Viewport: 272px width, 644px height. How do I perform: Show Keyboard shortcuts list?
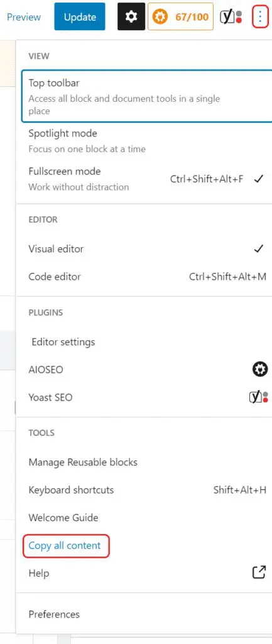[144, 490]
